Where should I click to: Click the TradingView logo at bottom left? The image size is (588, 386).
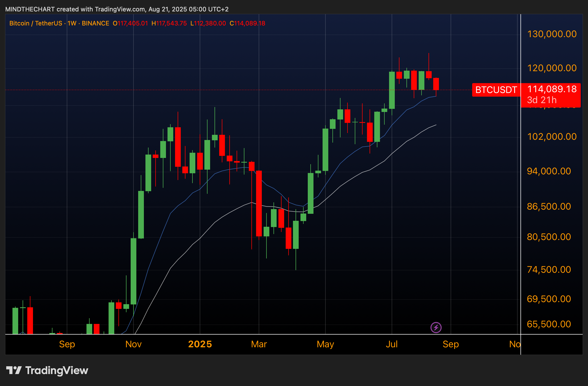(47, 370)
